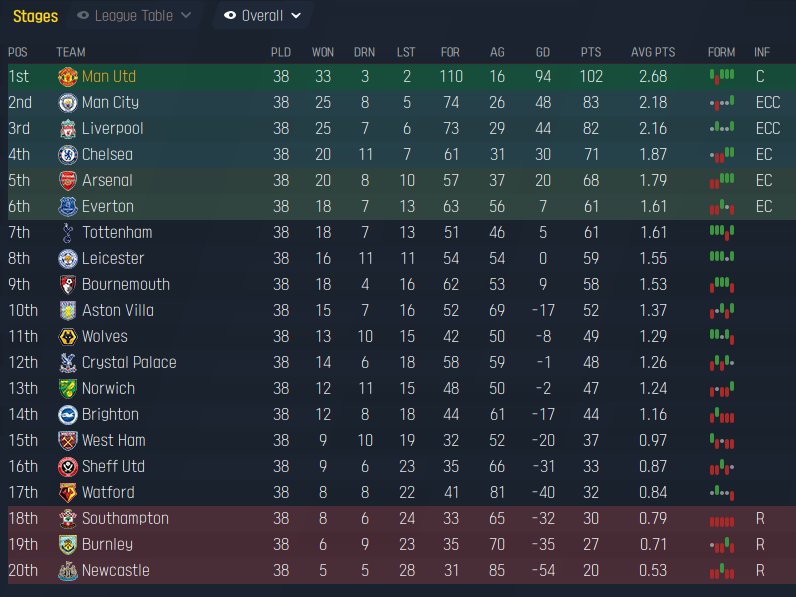Sort table by PTS column header
This screenshot has width=796, height=597.
(591, 52)
